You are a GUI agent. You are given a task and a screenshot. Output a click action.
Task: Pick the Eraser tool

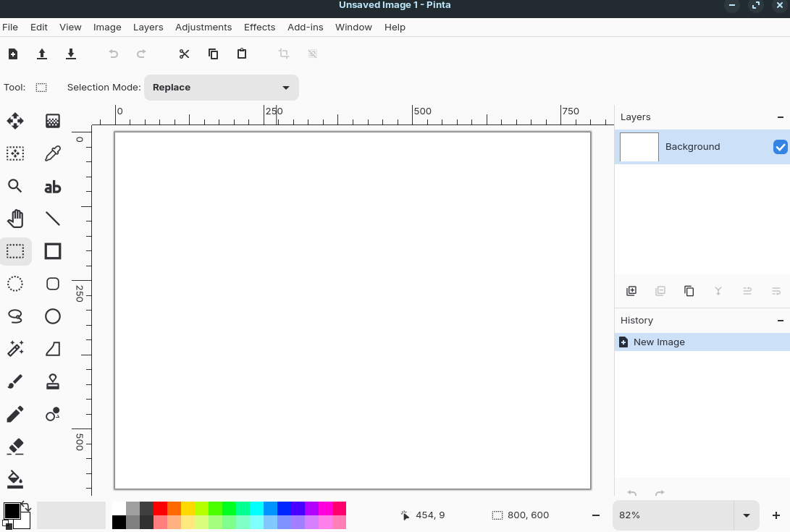[15, 446]
